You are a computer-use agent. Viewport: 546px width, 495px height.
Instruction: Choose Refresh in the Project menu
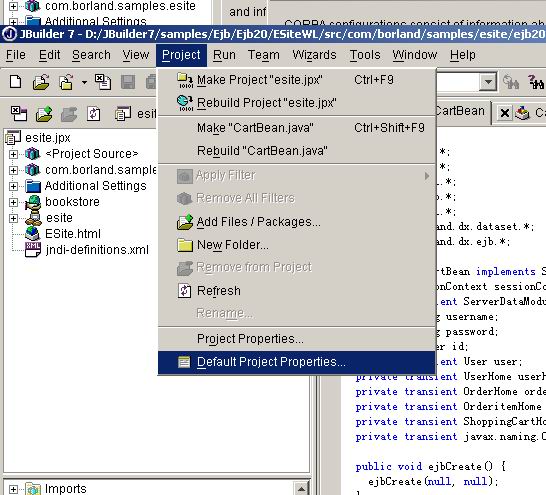(x=296, y=291)
